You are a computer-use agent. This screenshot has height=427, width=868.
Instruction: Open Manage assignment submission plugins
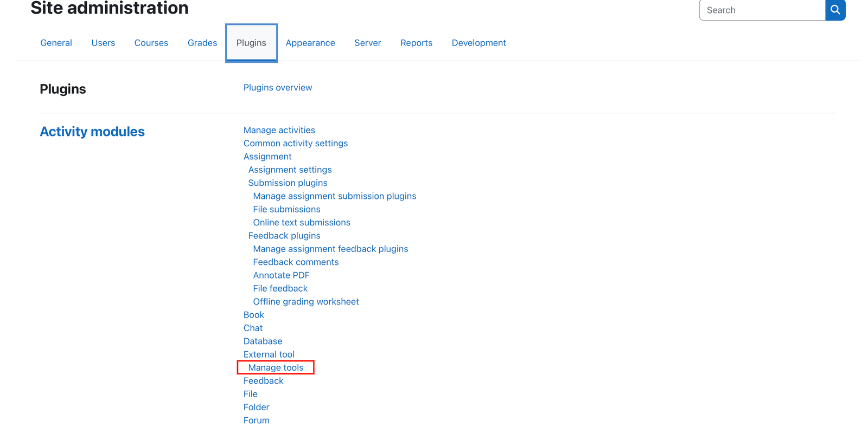335,196
